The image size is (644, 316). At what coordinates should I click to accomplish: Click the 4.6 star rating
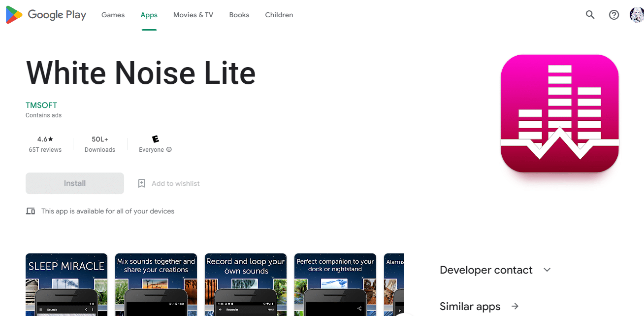click(x=45, y=140)
